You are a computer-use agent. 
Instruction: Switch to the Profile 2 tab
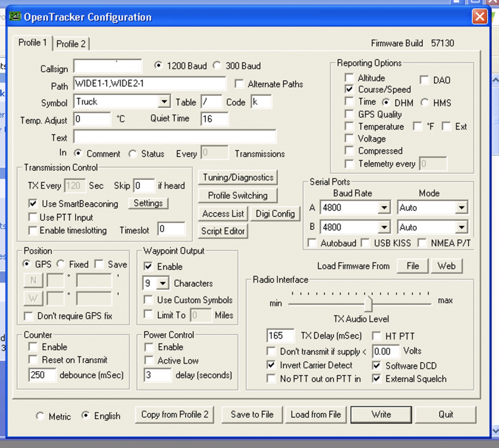coord(71,44)
